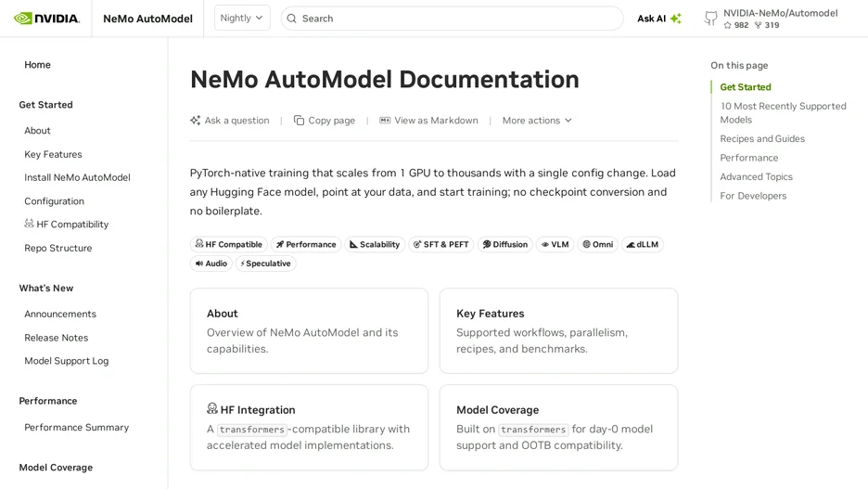Click the Copy page icon
The width and height of the screenshot is (868, 489).
click(299, 121)
